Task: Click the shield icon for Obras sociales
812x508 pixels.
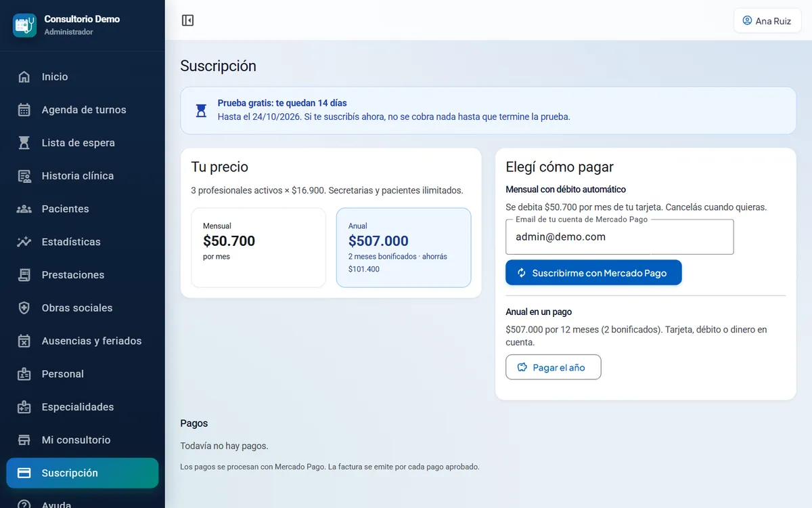Action: 24,308
